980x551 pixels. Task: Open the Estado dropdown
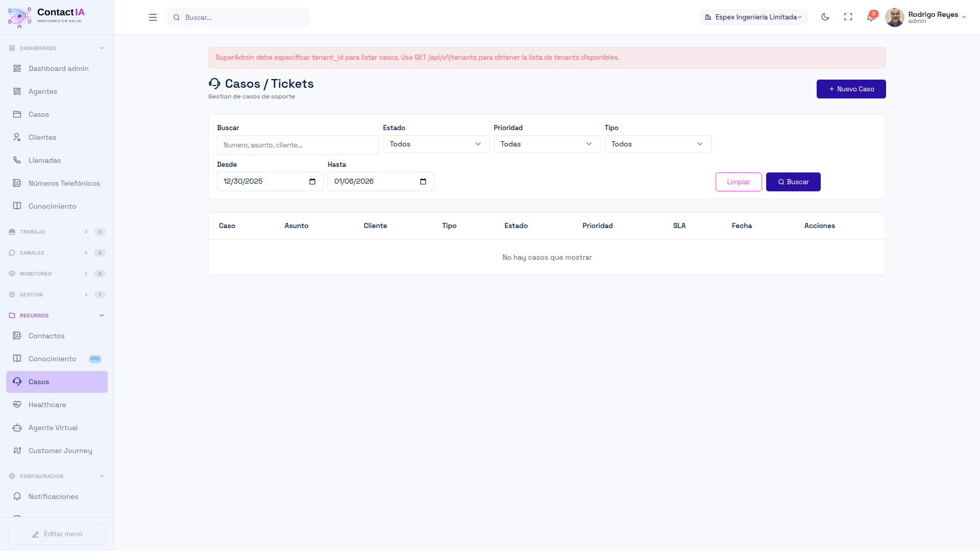tap(436, 144)
